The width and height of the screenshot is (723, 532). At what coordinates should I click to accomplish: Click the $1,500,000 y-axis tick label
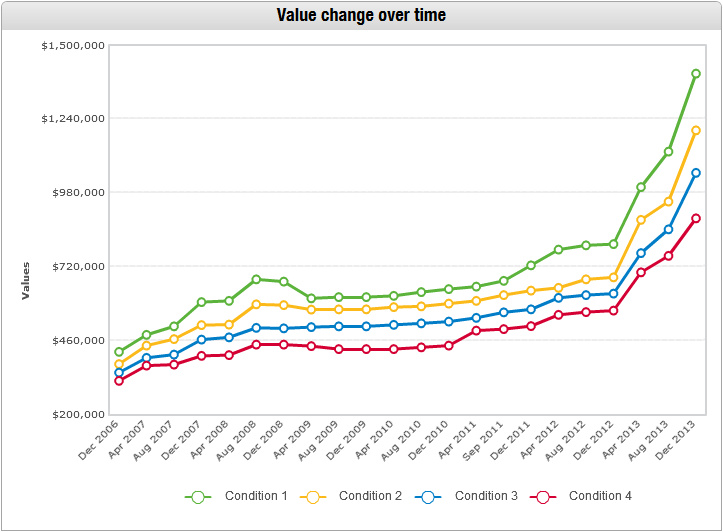tap(73, 46)
